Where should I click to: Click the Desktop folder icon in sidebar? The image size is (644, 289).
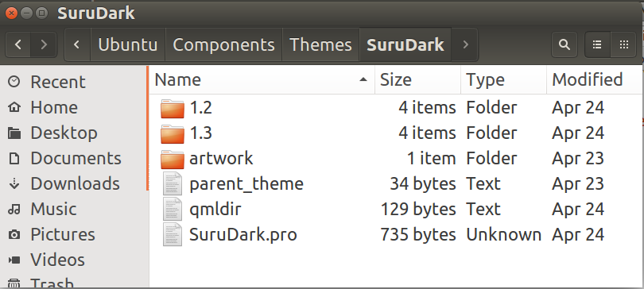(14, 133)
